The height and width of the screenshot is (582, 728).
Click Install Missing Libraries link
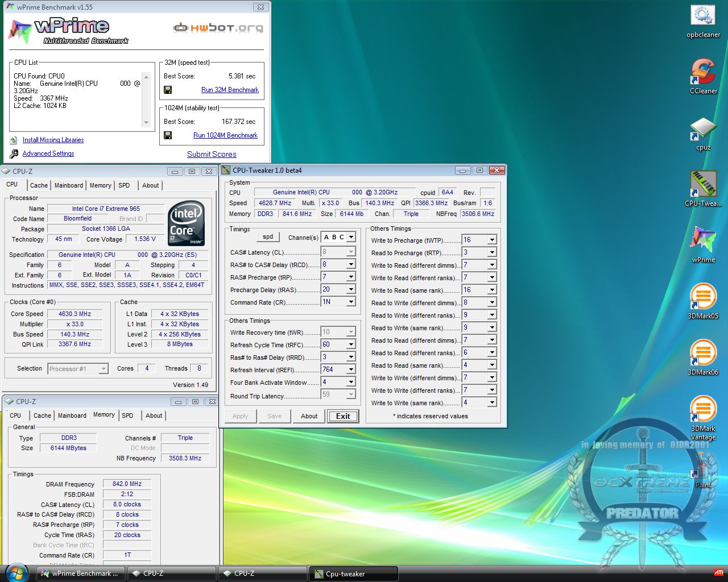click(53, 140)
